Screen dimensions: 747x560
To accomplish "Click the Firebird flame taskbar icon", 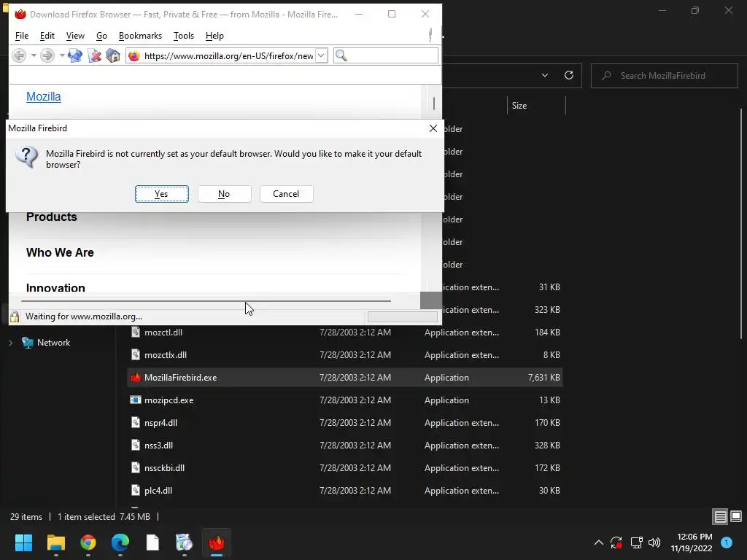I will coord(216,542).
